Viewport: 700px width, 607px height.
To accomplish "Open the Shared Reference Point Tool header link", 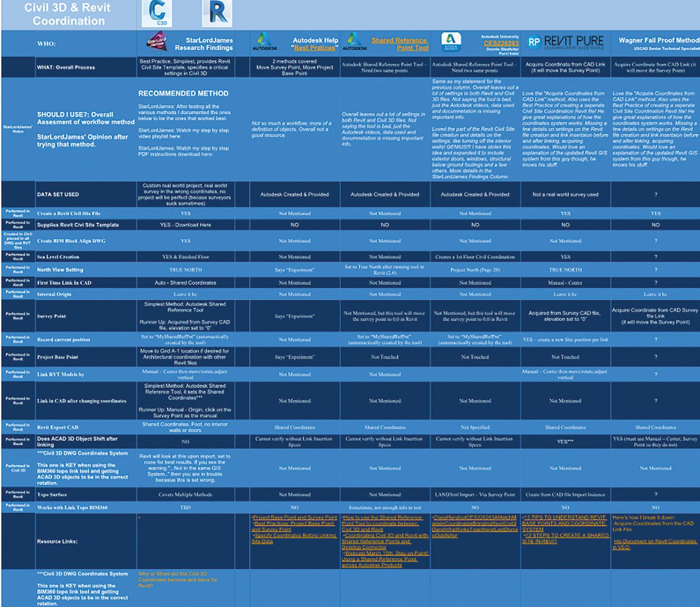I will pyautogui.click(x=400, y=44).
